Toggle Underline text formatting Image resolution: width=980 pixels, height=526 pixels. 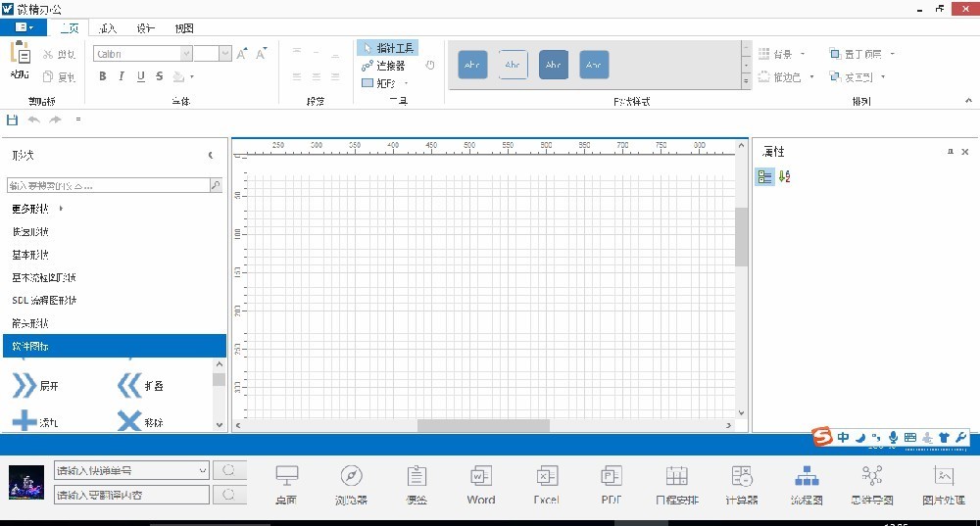pyautogui.click(x=141, y=76)
